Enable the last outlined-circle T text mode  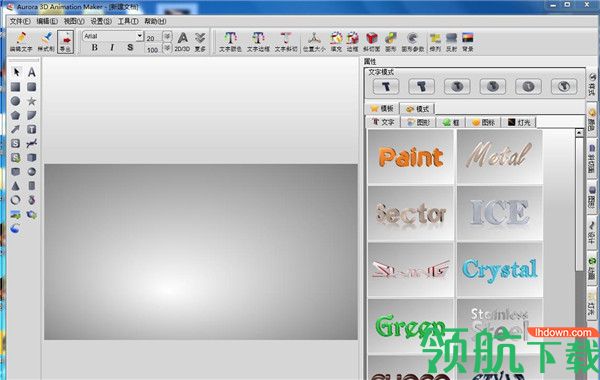[564, 86]
